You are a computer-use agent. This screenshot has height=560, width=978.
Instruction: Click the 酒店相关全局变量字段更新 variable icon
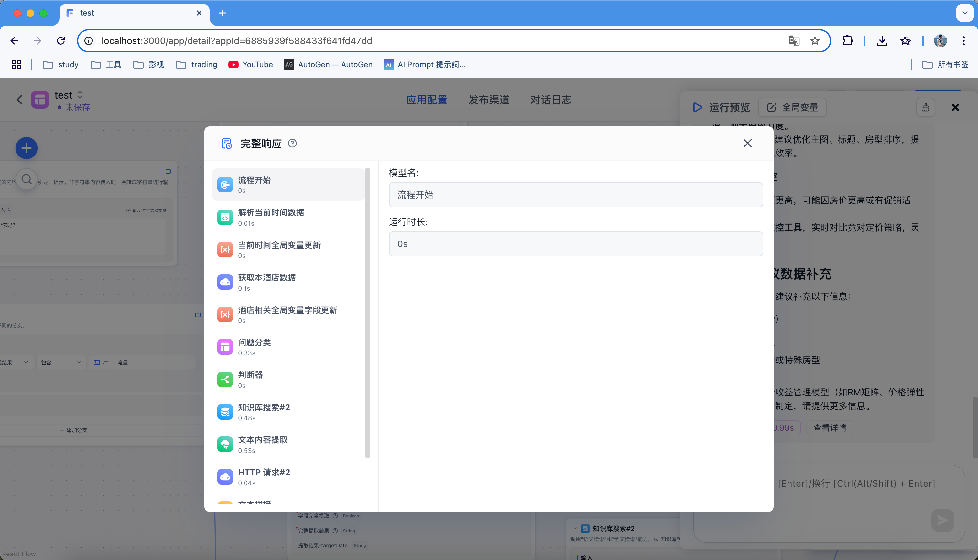pyautogui.click(x=225, y=315)
